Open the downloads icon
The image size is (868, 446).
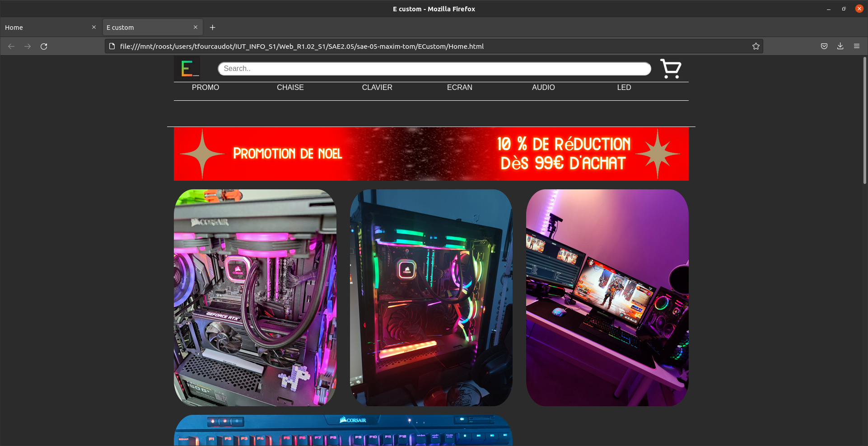(x=840, y=46)
